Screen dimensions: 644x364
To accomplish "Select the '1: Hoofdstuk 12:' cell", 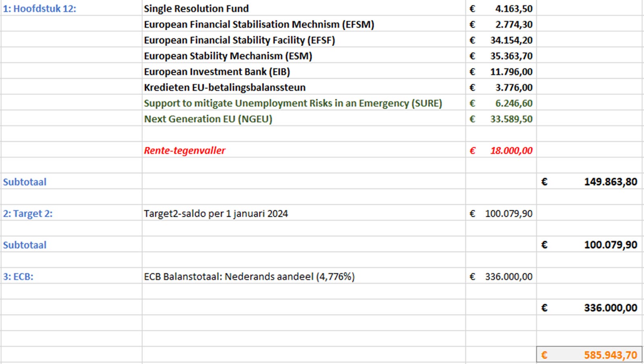I will tap(71, 8).
